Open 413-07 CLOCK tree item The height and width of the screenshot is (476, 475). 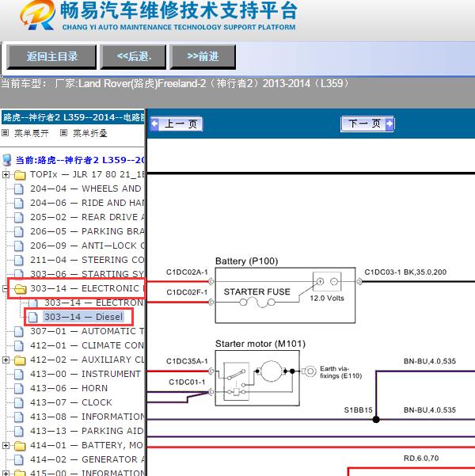[71, 402]
